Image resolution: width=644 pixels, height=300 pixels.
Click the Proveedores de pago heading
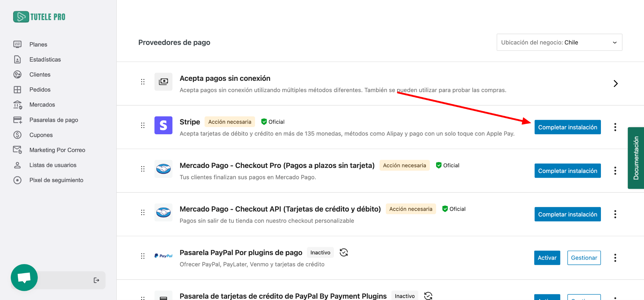(x=174, y=42)
